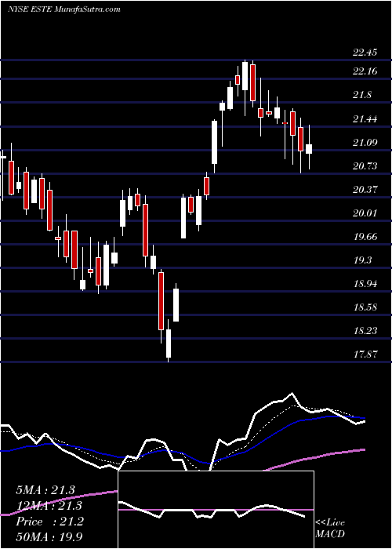
Task: Click the 20.01 price level label
Action: pos(365,213)
